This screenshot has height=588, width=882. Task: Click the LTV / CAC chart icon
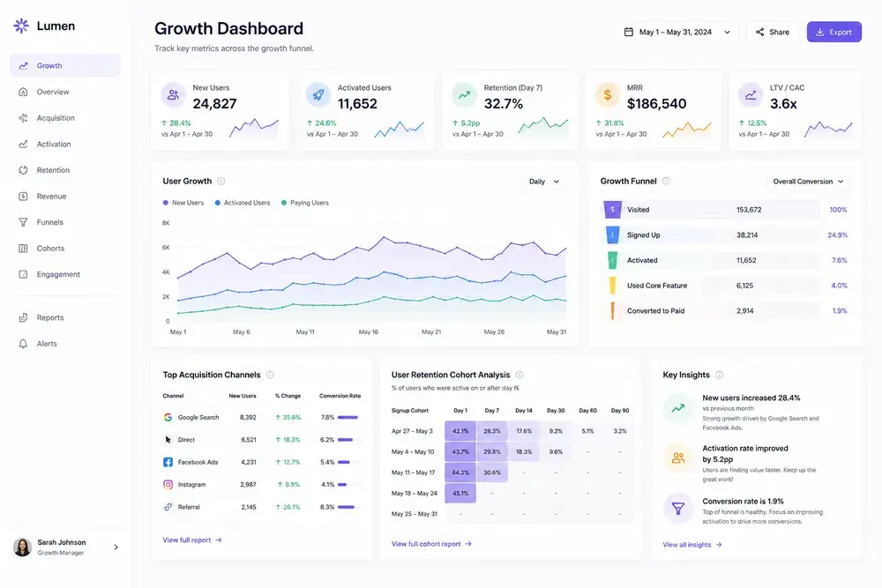tap(751, 95)
